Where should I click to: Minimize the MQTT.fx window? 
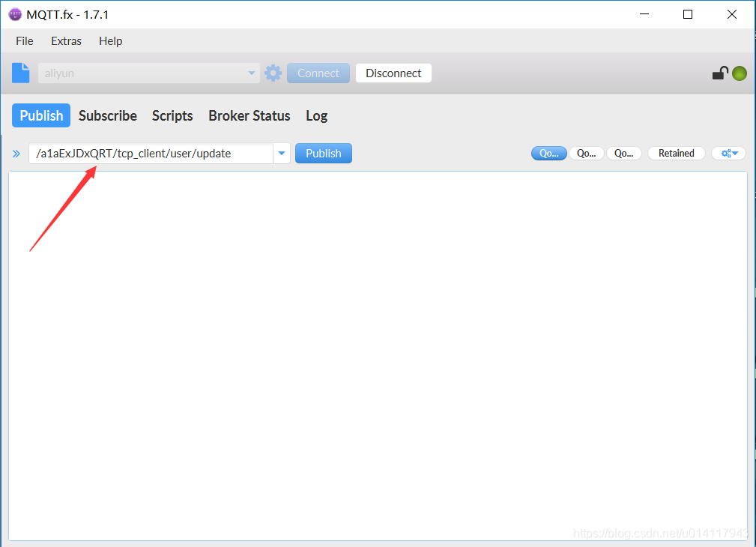pyautogui.click(x=644, y=14)
